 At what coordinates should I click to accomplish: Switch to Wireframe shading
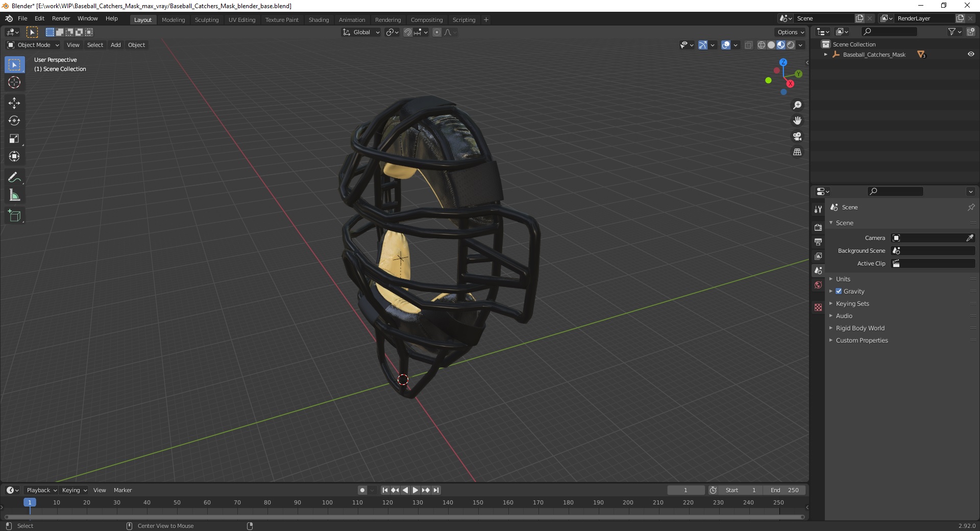[762, 45]
